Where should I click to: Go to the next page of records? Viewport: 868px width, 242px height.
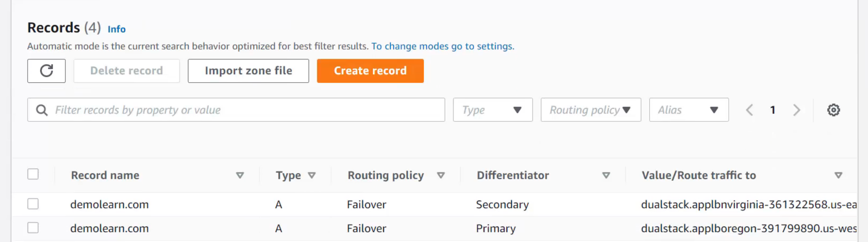[797, 110]
